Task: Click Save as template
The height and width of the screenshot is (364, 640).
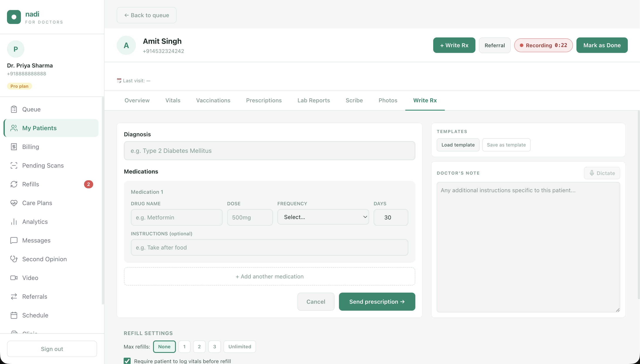Action: click(506, 145)
